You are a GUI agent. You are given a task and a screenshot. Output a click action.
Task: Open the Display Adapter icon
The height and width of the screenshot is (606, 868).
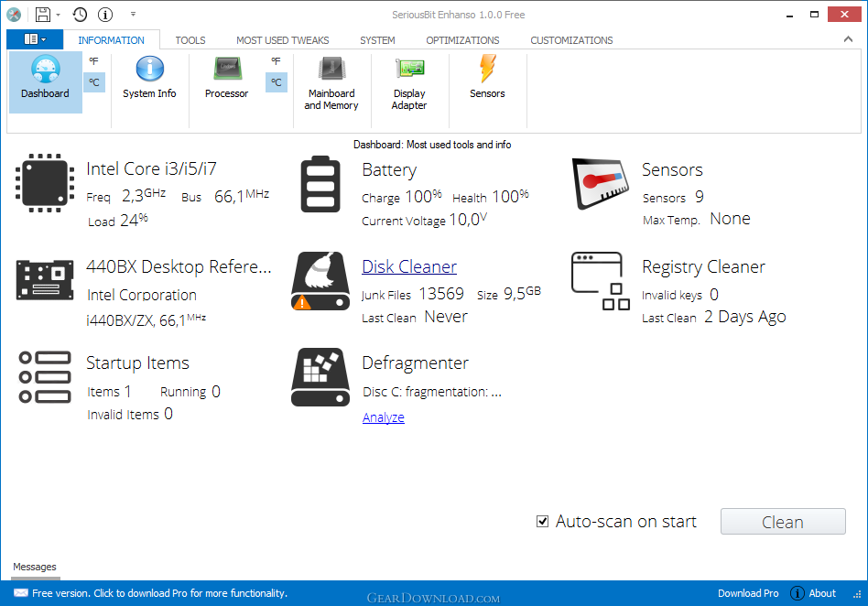409,70
